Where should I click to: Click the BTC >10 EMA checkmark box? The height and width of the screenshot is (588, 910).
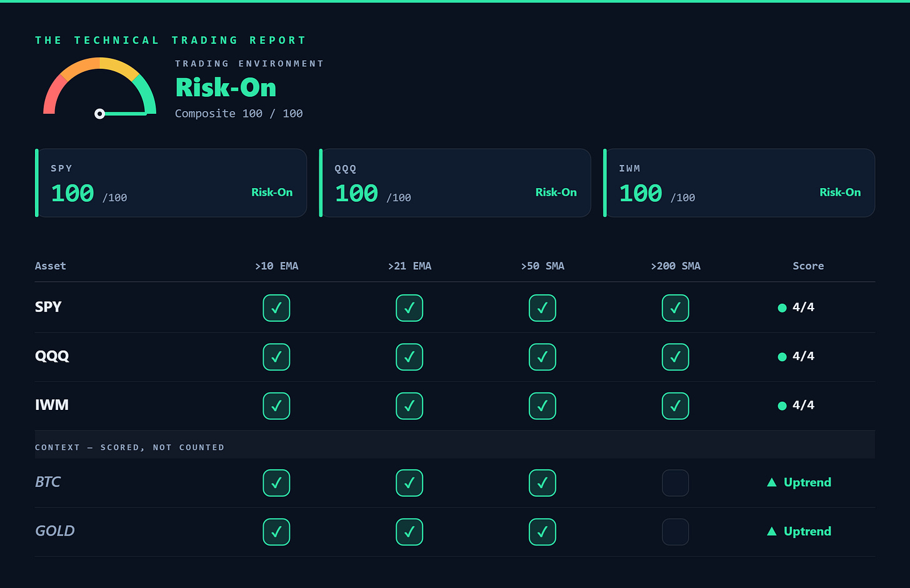[276, 483]
